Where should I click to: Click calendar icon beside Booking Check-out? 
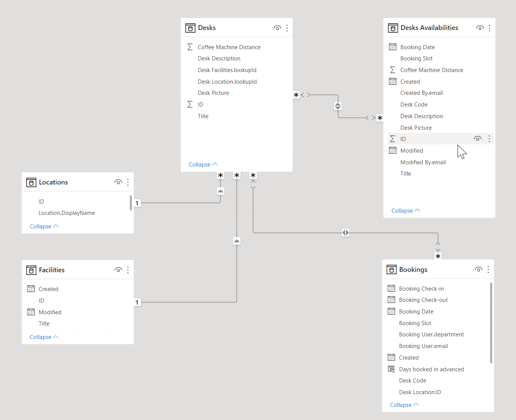point(391,300)
